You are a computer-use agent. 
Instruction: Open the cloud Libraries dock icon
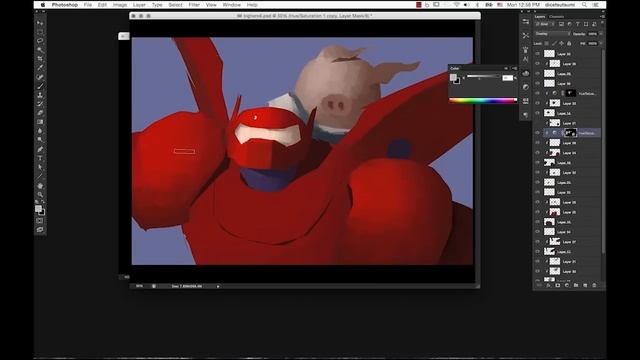(526, 73)
